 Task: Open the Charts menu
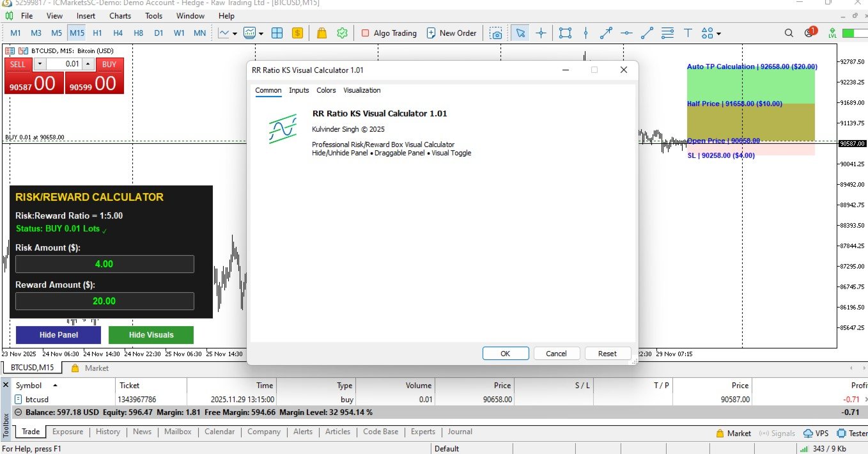pos(120,16)
